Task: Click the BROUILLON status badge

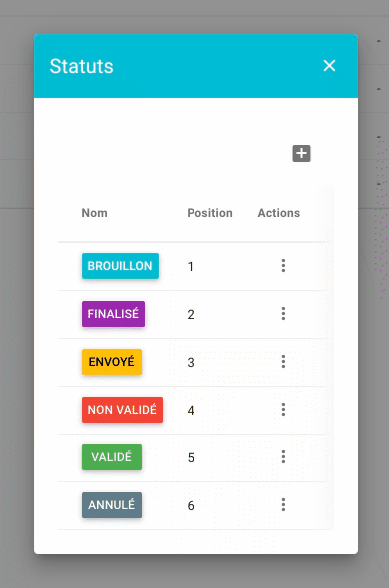Action: [120, 266]
